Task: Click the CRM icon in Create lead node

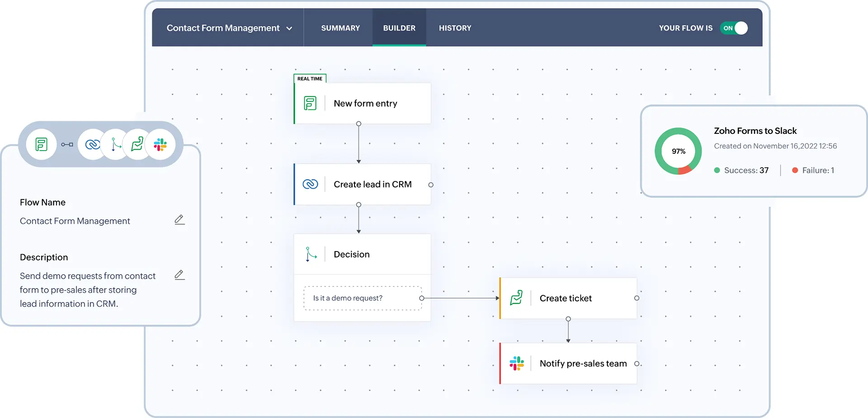Action: (310, 184)
